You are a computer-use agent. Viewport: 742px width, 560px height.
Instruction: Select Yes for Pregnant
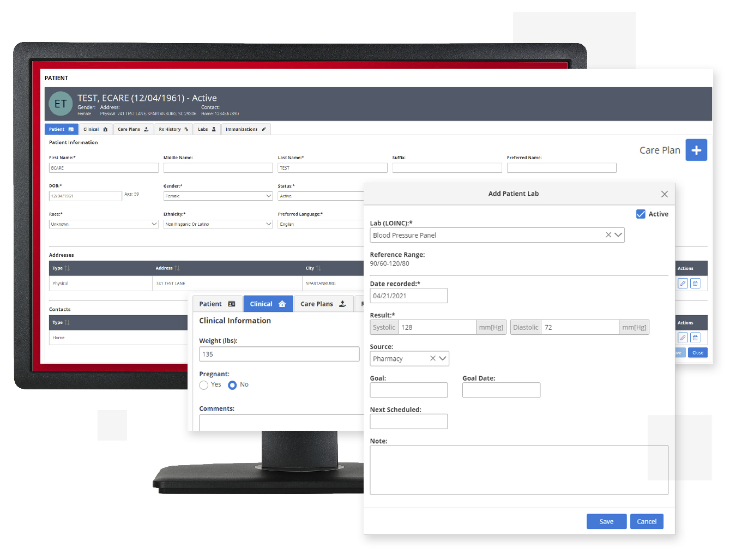click(203, 384)
